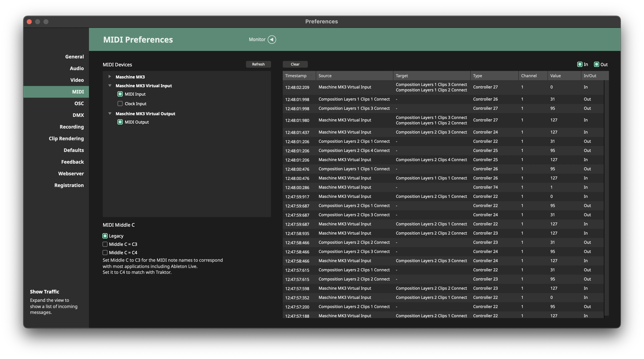The image size is (644, 359).
Task: Disable the MIDI Output checkbox
Action: [x=120, y=122]
